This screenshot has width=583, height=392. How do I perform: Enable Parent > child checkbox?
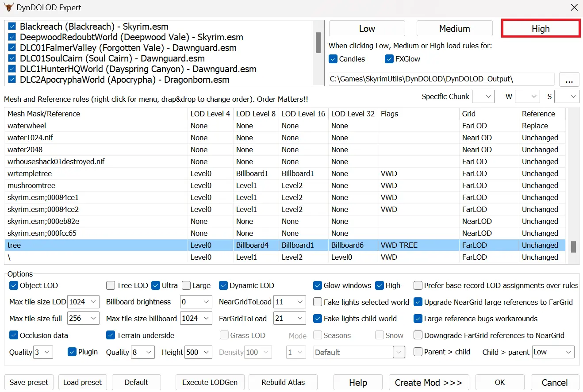click(x=418, y=352)
